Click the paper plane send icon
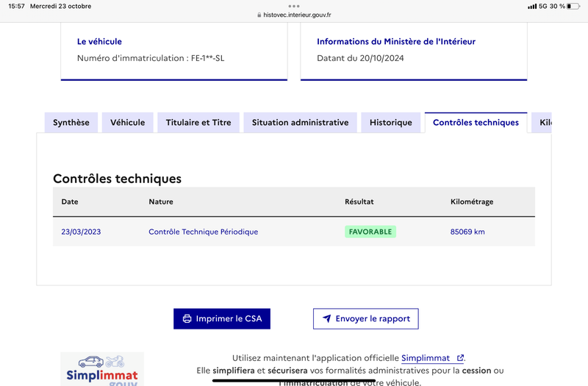Viewport: 588px width, 386px height. pyautogui.click(x=327, y=318)
